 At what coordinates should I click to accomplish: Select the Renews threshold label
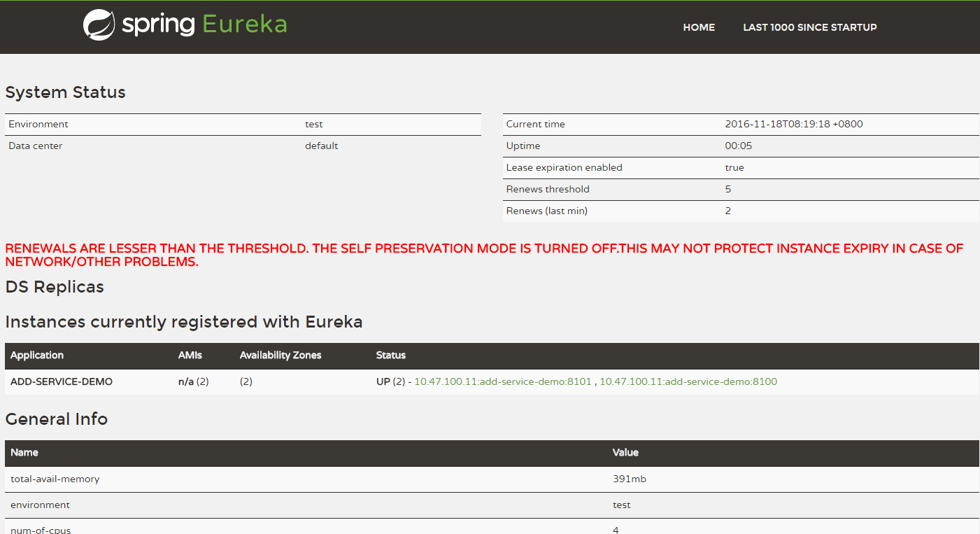tap(548, 189)
